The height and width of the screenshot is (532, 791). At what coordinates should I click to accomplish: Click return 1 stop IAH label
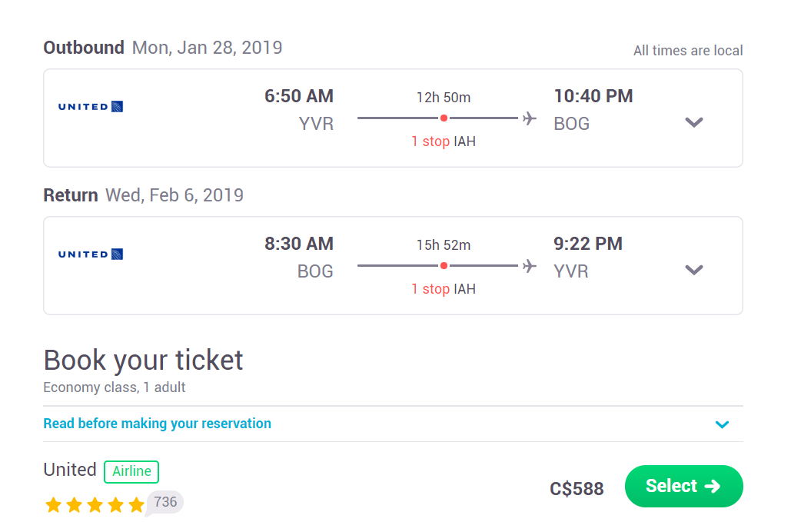click(x=444, y=289)
